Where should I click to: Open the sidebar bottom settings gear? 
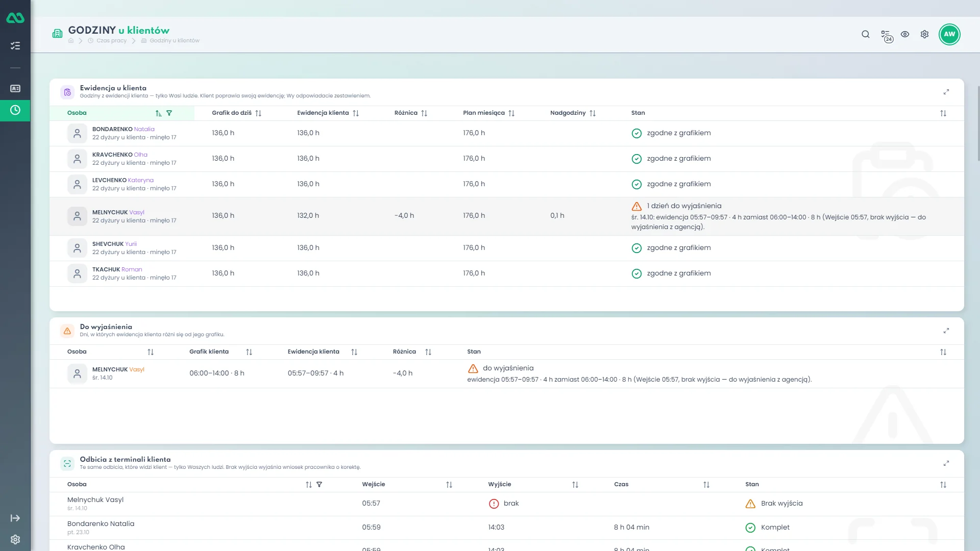coord(15,539)
